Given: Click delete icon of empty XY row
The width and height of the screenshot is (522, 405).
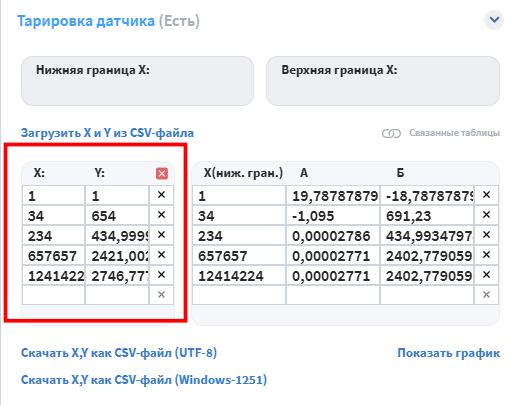Looking at the screenshot, I should pos(161,295).
